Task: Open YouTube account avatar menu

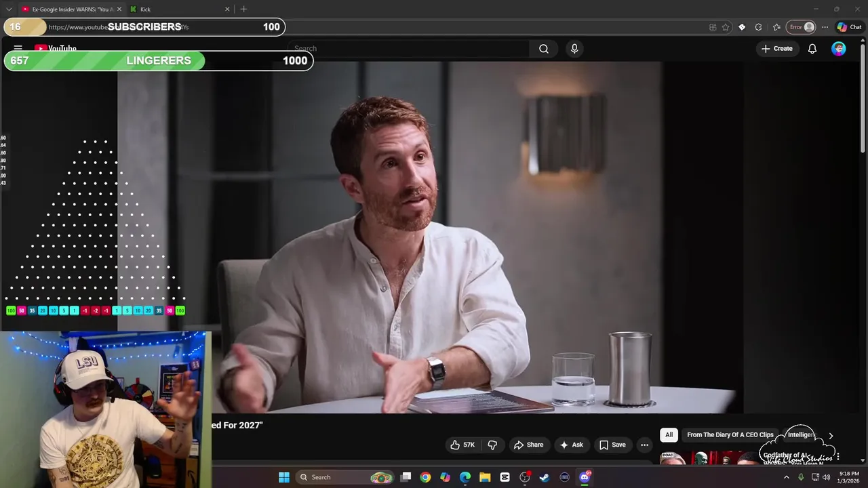Action: coord(839,49)
